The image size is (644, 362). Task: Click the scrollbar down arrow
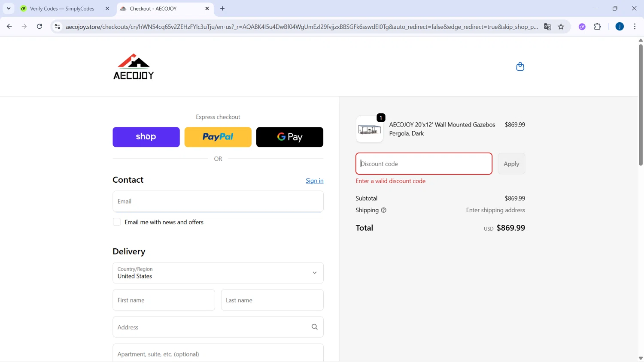click(641, 358)
